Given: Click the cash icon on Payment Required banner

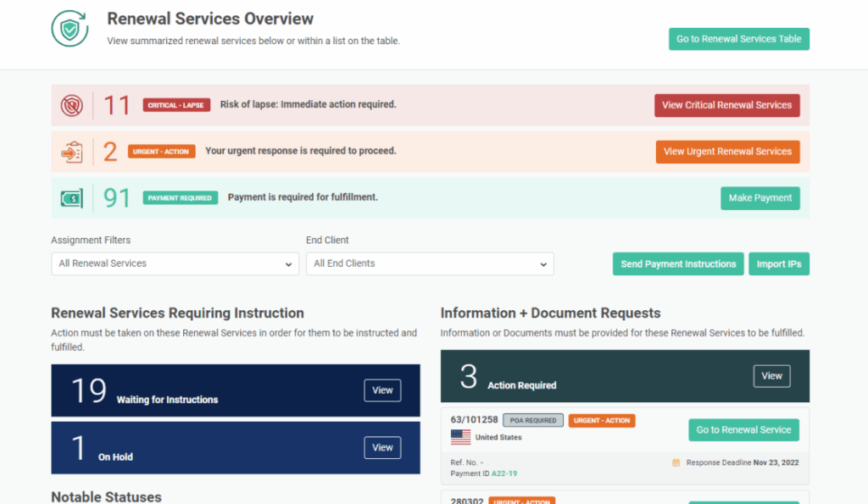Looking at the screenshot, I should tap(71, 197).
